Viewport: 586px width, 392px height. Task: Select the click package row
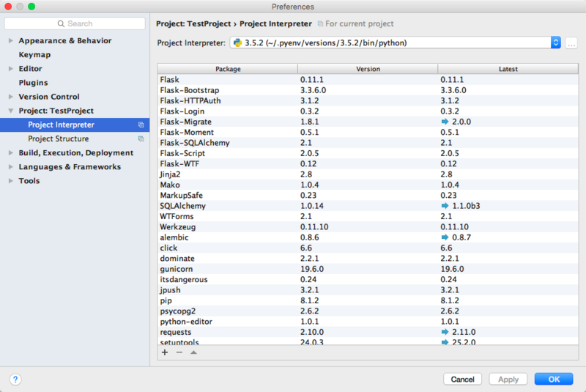click(x=368, y=248)
